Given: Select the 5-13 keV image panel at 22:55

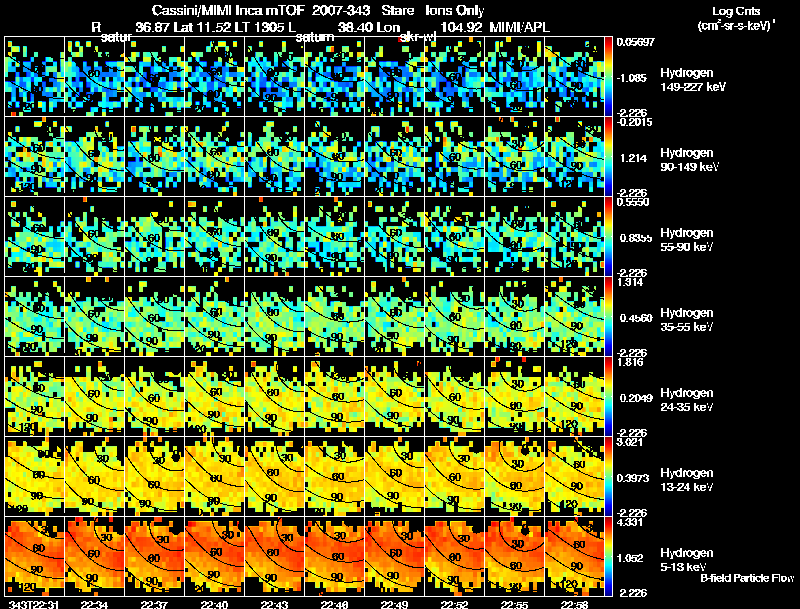Looking at the screenshot, I should [514, 556].
